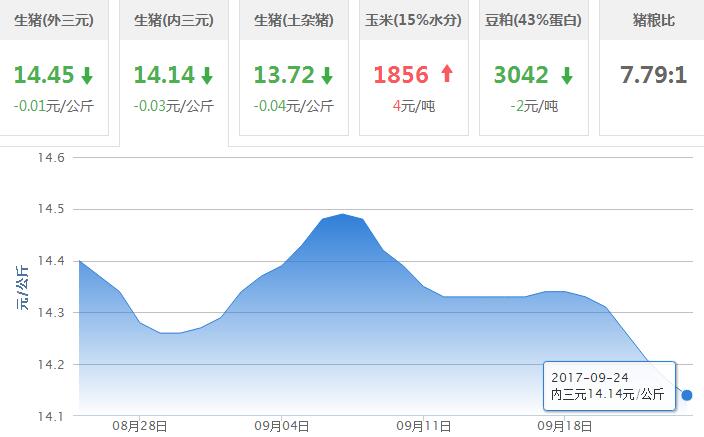Switch to the 玉米(15%水分) tab
The width and height of the screenshot is (704, 437).
pos(414,20)
